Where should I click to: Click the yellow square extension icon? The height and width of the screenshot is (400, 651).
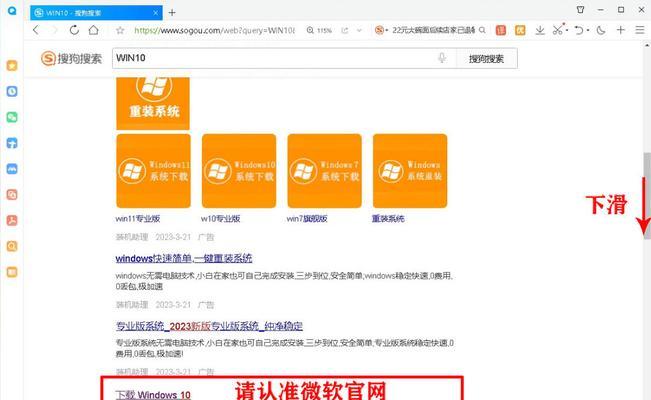coord(520,30)
